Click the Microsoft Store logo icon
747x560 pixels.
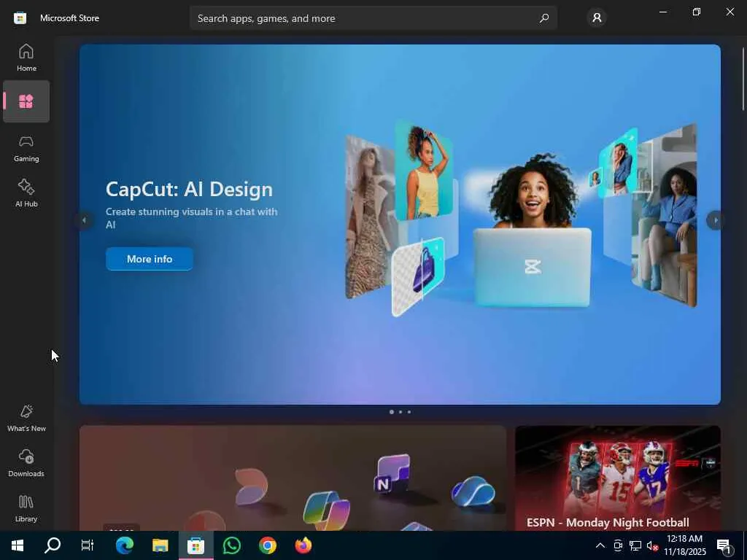coord(20,18)
